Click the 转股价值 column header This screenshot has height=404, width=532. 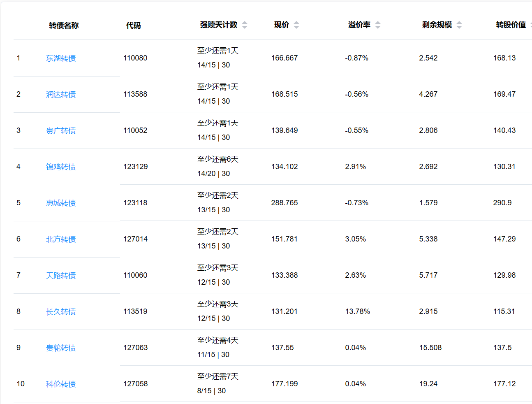point(511,25)
